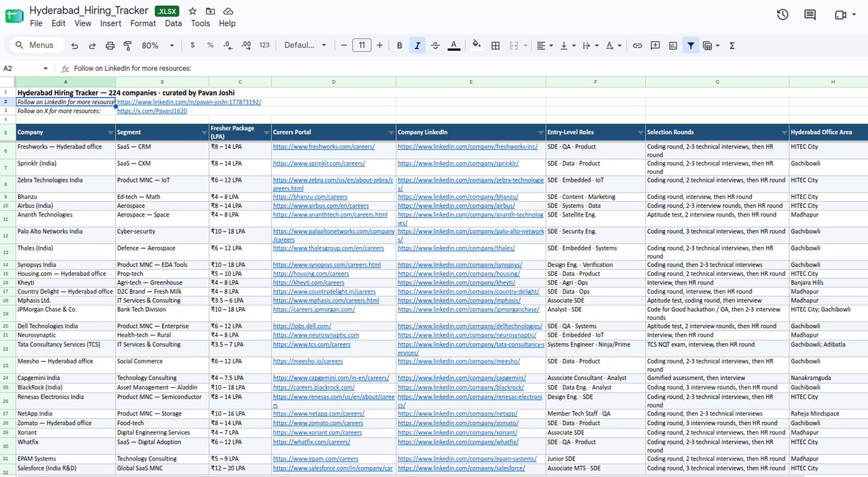
Task: View the cloud document status icon
Action: point(228,12)
